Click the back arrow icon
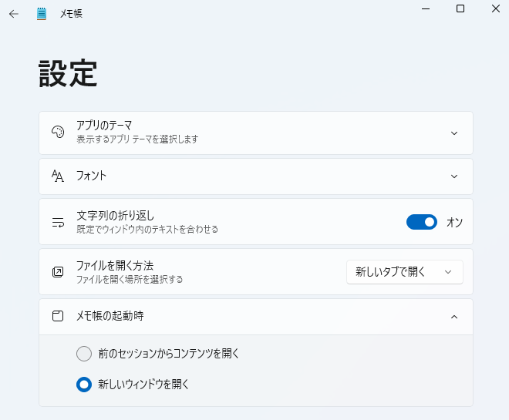This screenshot has width=509, height=420. (x=14, y=13)
